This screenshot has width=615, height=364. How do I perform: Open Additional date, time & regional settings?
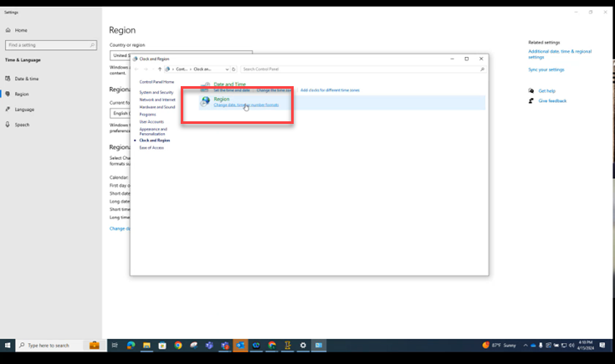[x=560, y=54]
